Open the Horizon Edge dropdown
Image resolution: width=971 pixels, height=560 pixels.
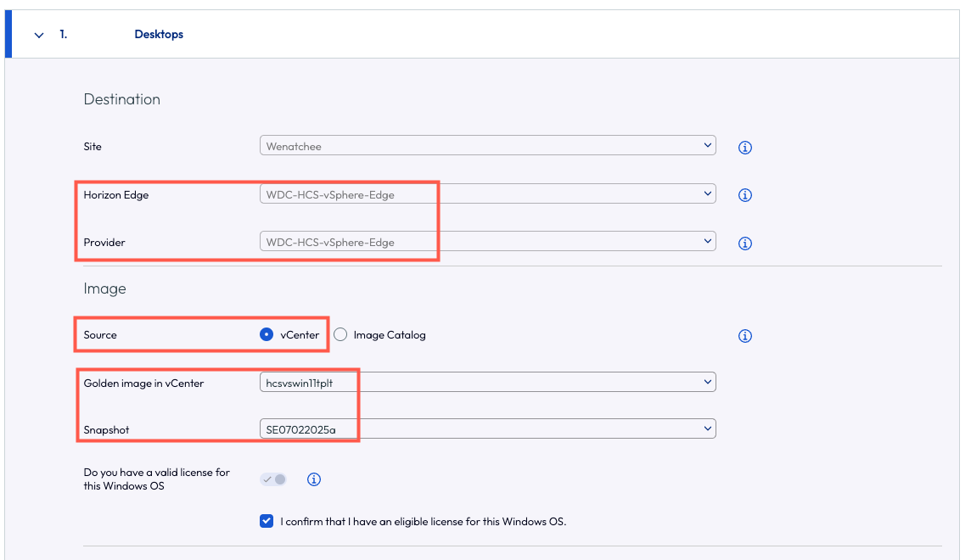coord(487,194)
